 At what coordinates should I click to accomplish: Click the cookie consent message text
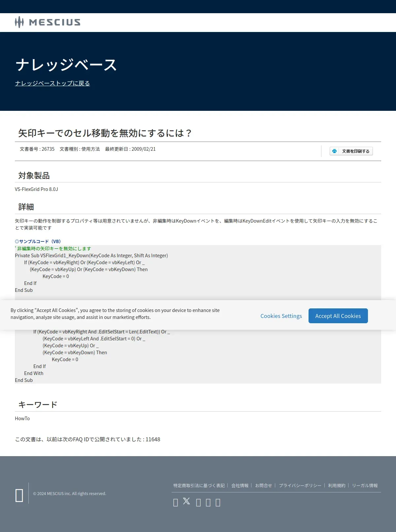115,314
